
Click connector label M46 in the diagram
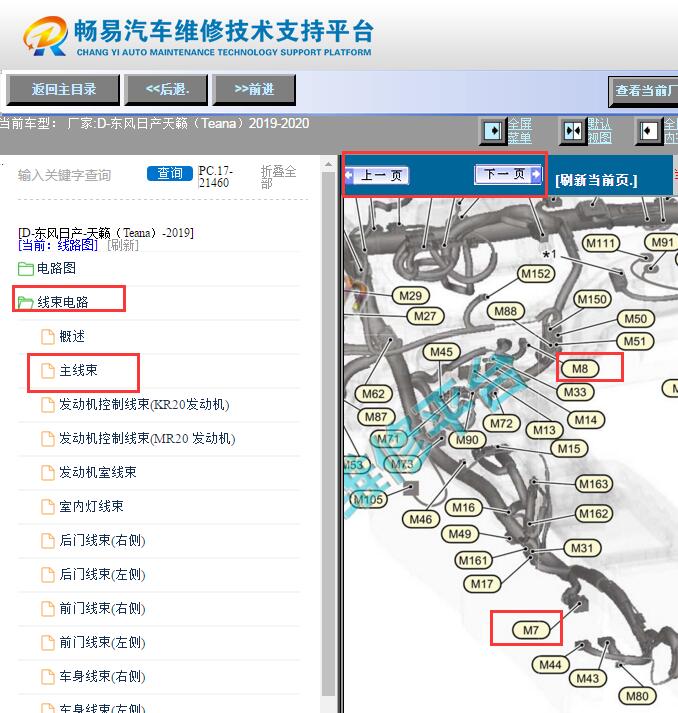pos(421,519)
